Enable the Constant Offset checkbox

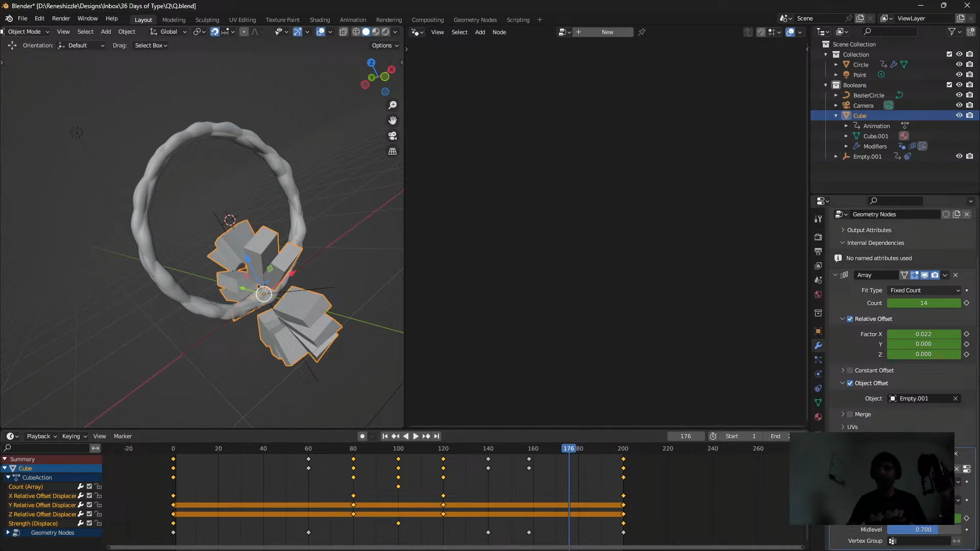click(850, 370)
